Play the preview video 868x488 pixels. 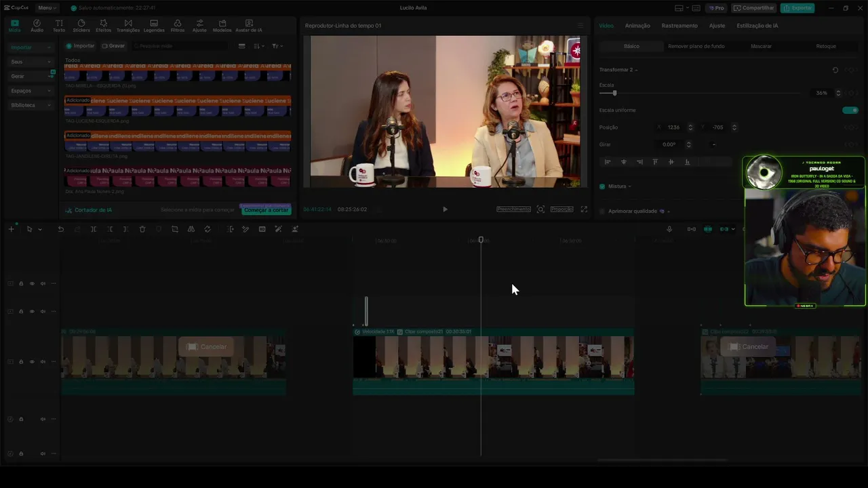click(x=445, y=209)
